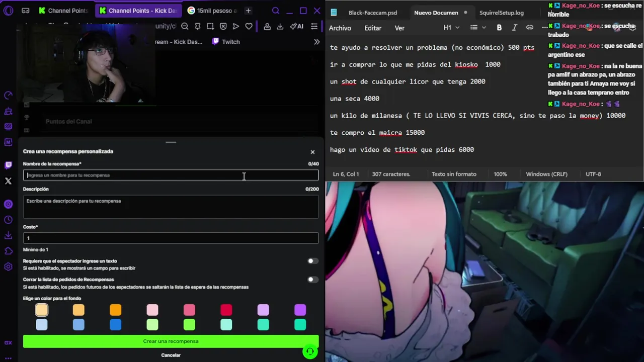Click the 'Nombre de la recompensa' input field
Image resolution: width=644 pixels, height=362 pixels.
171,175
